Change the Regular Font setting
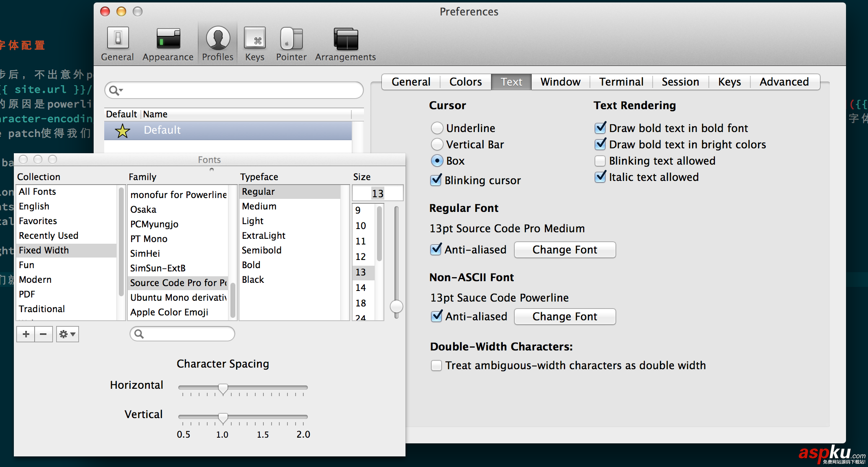This screenshot has width=868, height=467. 565,250
